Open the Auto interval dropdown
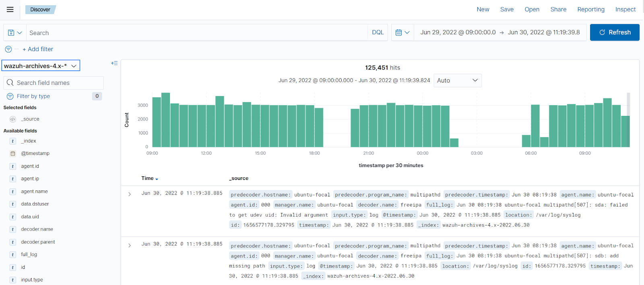Screen dimensions: 644x285 [458, 81]
